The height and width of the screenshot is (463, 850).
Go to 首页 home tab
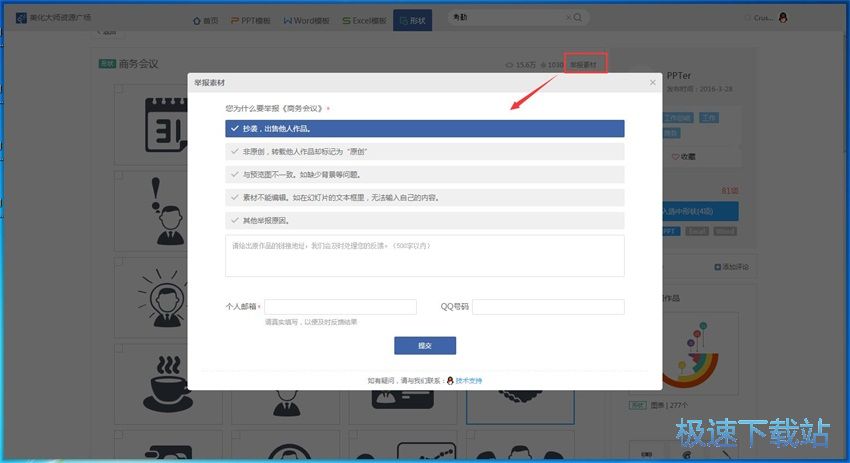[205, 21]
